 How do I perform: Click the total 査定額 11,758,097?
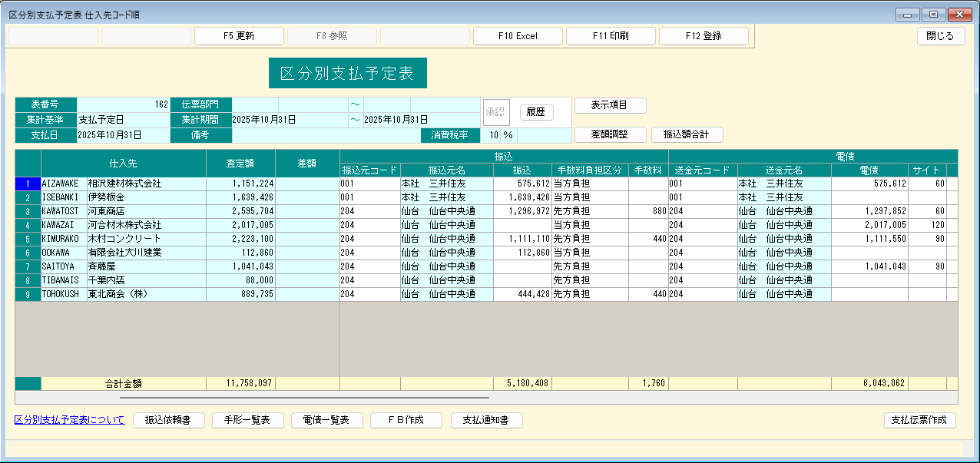click(240, 383)
